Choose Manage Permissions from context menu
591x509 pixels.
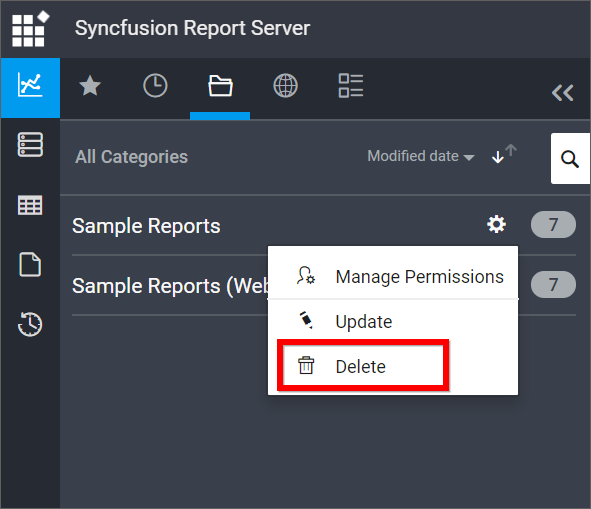tap(393, 276)
